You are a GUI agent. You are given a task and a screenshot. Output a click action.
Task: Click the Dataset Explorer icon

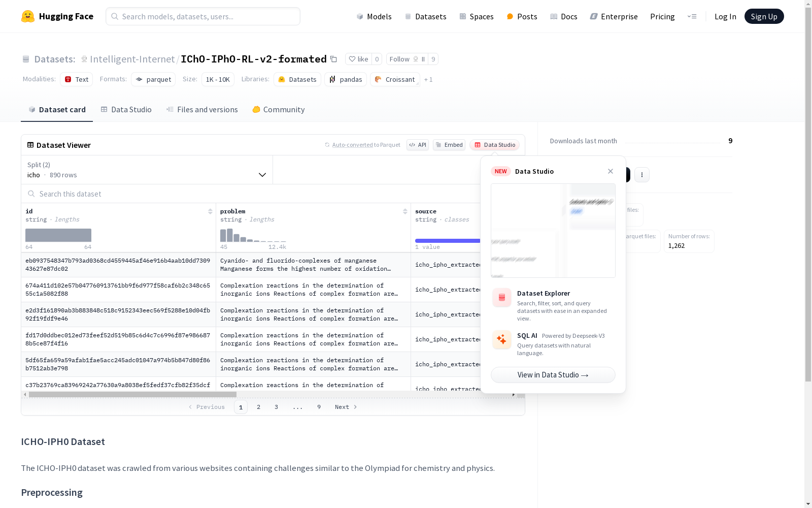[502, 298]
